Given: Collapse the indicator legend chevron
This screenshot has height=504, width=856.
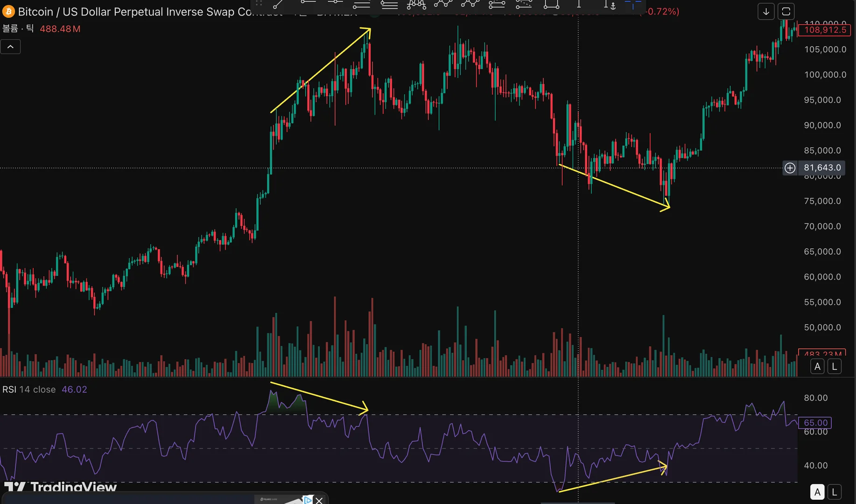Looking at the screenshot, I should tap(10, 47).
